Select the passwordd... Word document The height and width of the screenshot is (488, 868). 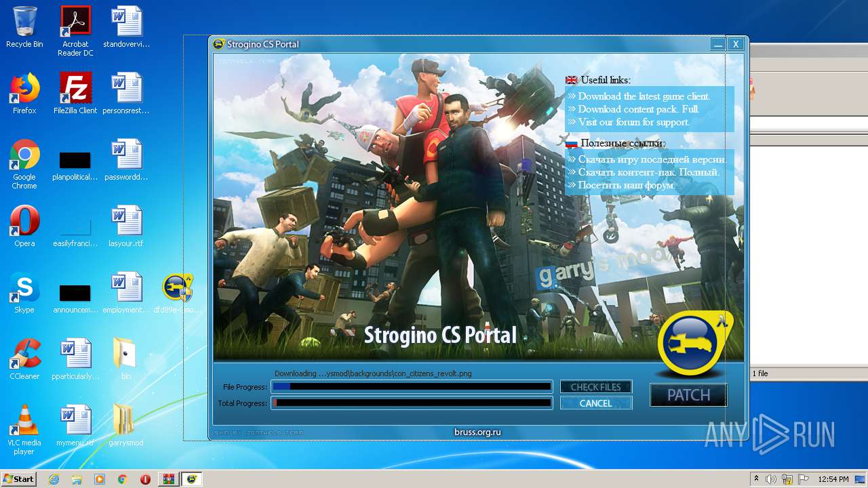pyautogui.click(x=126, y=160)
